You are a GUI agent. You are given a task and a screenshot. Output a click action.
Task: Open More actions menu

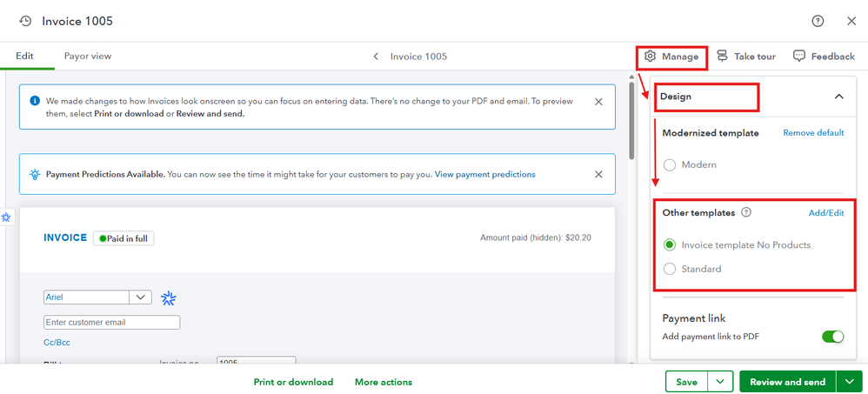pyautogui.click(x=384, y=382)
